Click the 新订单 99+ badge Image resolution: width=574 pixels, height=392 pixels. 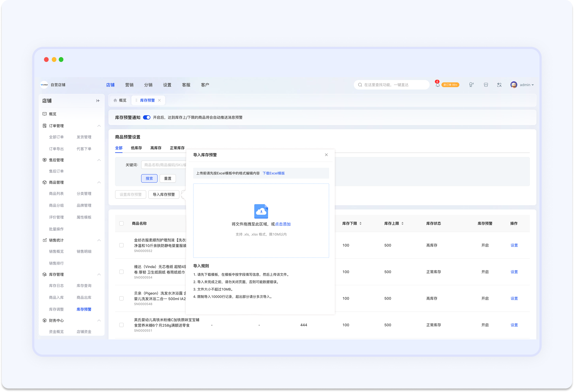tap(450, 85)
